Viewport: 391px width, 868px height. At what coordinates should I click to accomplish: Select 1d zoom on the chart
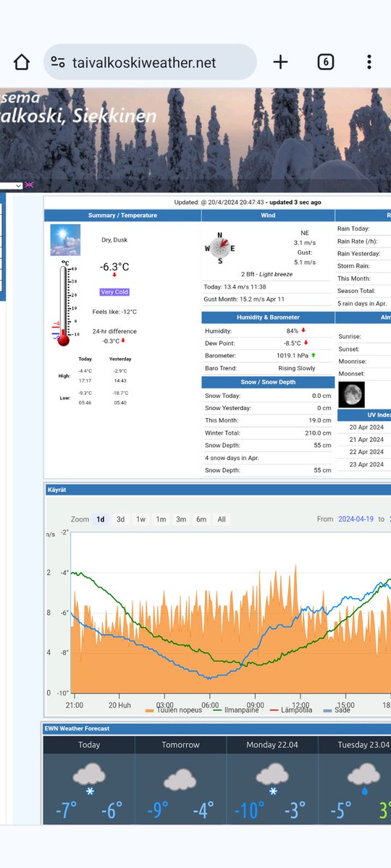[x=101, y=519]
